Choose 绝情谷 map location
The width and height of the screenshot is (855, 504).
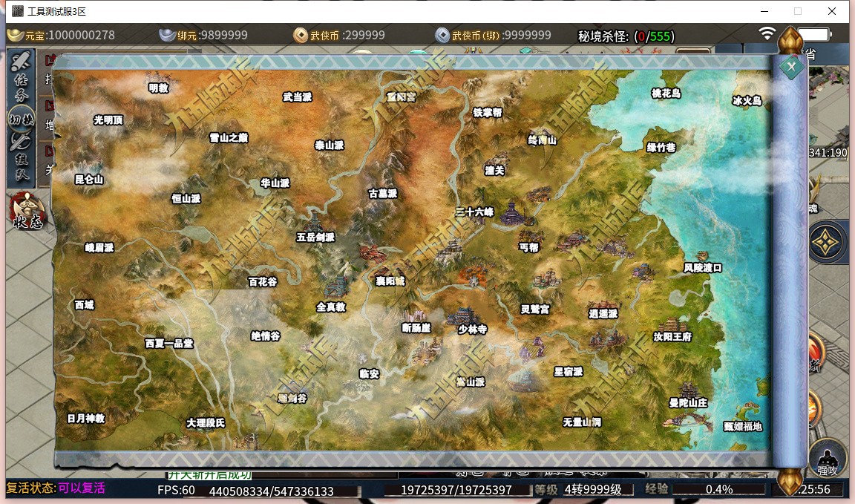pos(266,336)
